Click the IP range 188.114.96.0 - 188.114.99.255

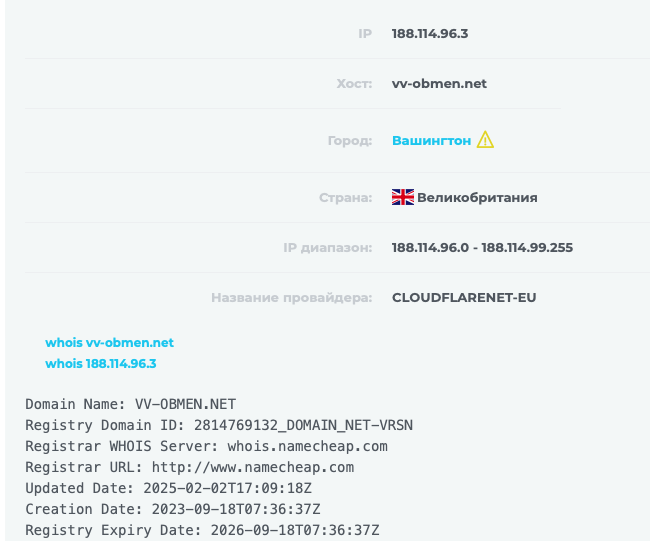point(482,247)
